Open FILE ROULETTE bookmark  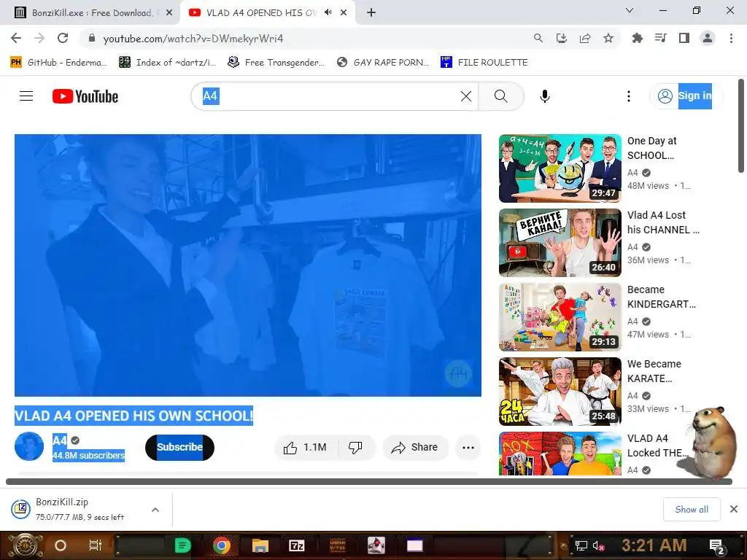(x=484, y=63)
